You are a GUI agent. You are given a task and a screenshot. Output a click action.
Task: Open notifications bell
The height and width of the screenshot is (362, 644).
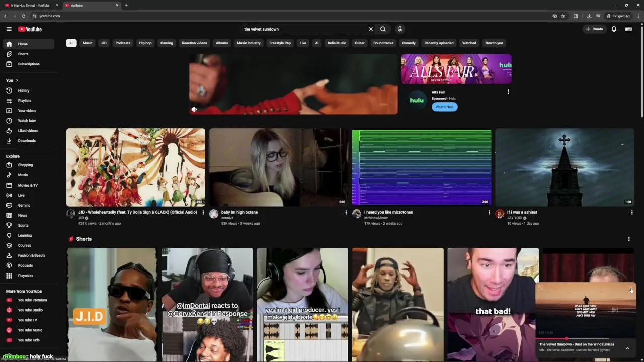[x=614, y=29]
